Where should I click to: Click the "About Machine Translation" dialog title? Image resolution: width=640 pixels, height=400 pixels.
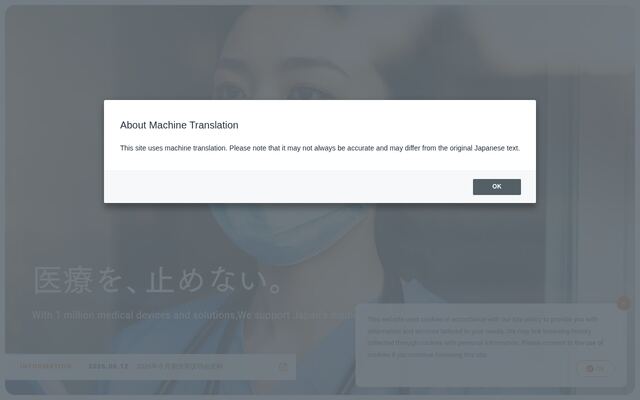[179, 125]
